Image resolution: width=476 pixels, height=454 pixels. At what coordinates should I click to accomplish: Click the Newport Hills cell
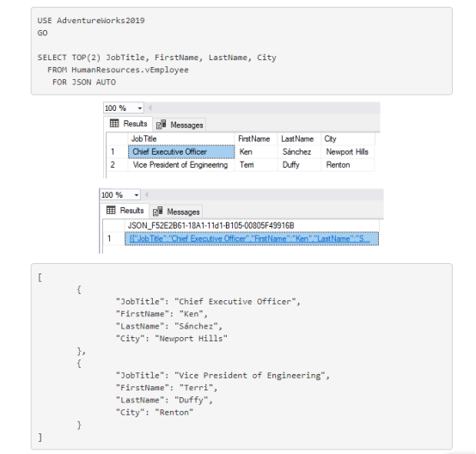(348, 151)
